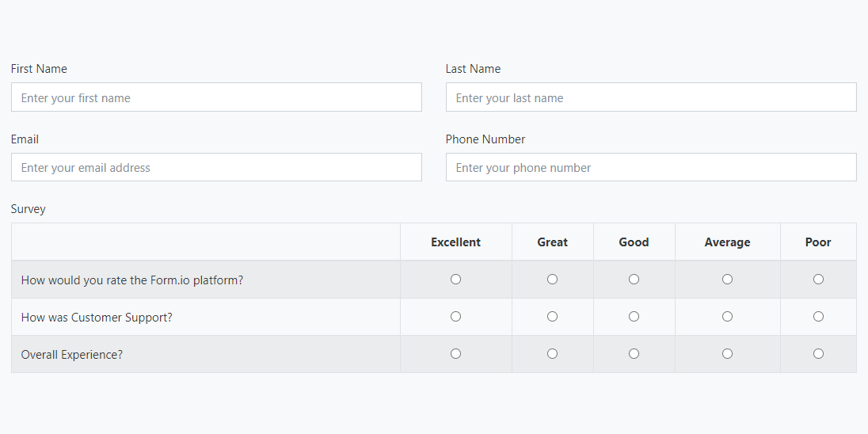Choose Average for Overall Experience
Viewport: 868px width, 434px height.
pyautogui.click(x=727, y=354)
